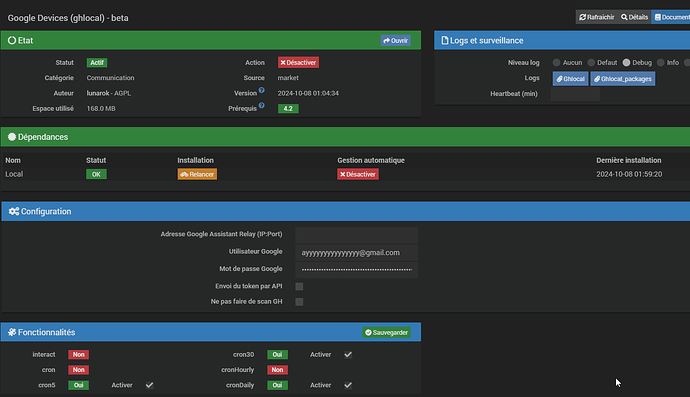The image size is (690, 397).
Task: Open the Ghlocal_packages log file
Action: coord(623,79)
